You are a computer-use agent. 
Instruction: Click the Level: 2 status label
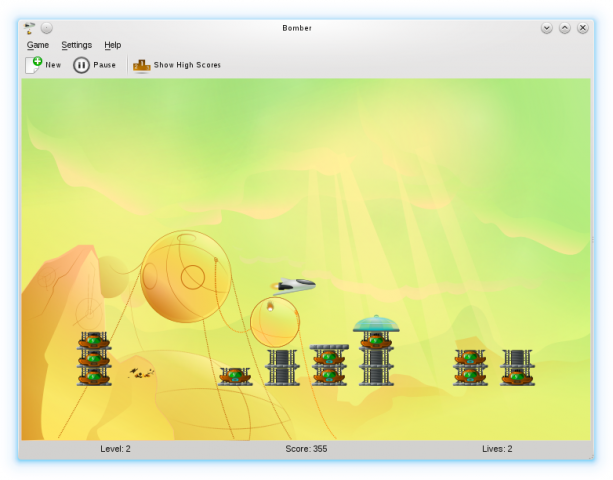click(x=115, y=449)
